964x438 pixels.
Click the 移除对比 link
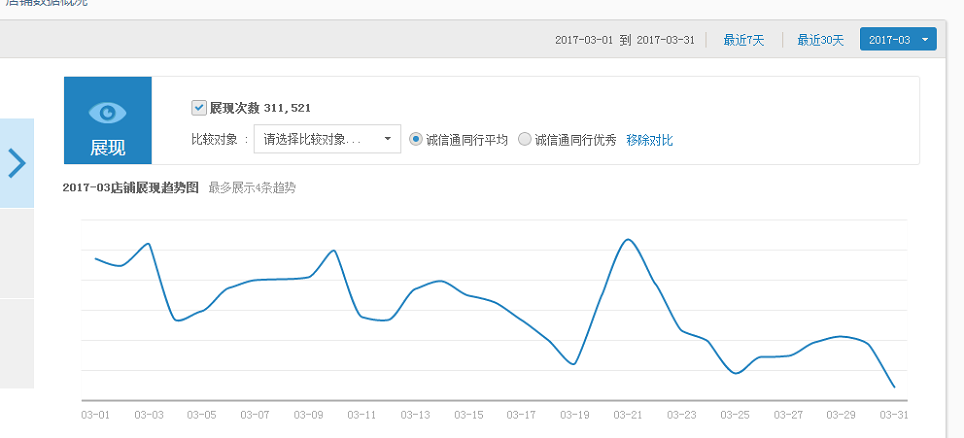[x=649, y=140]
